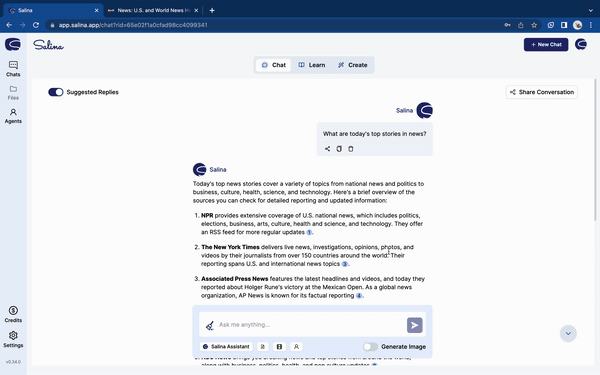The width and height of the screenshot is (600, 375).
Task: Click the bold The New York Times text
Action: coord(230,247)
